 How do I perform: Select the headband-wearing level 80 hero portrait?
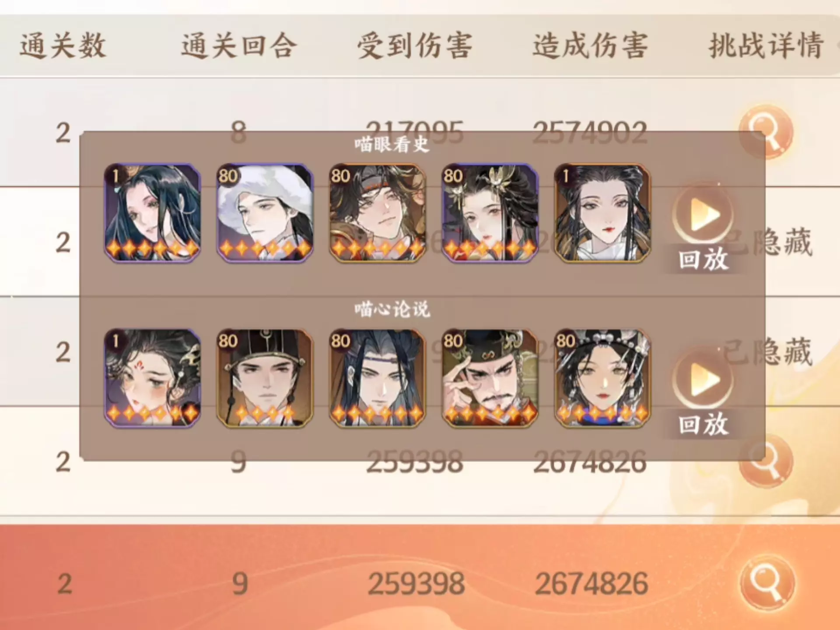pos(377,213)
